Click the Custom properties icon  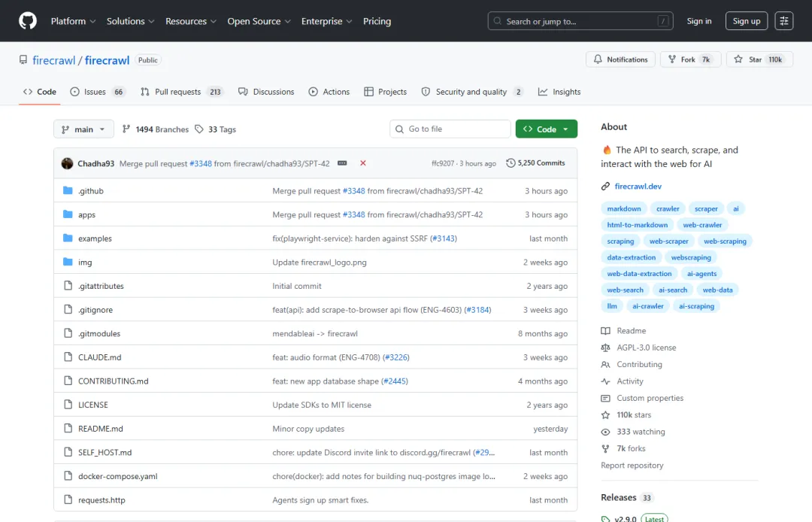click(605, 398)
